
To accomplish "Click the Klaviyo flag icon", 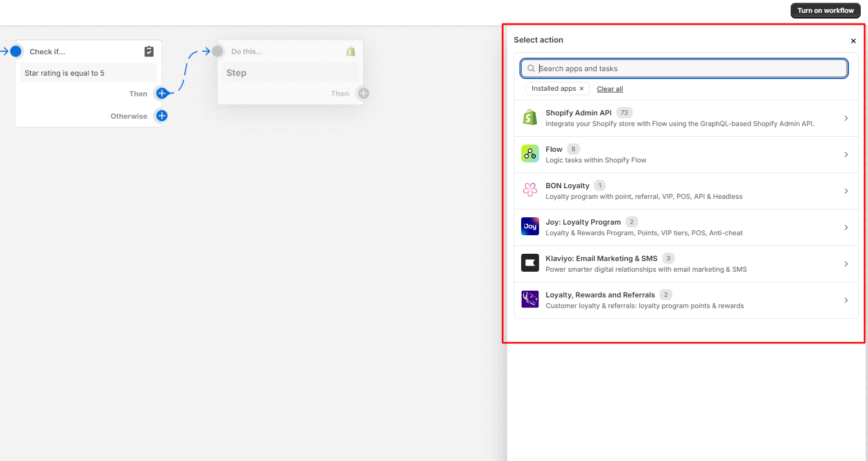I will coord(530,263).
